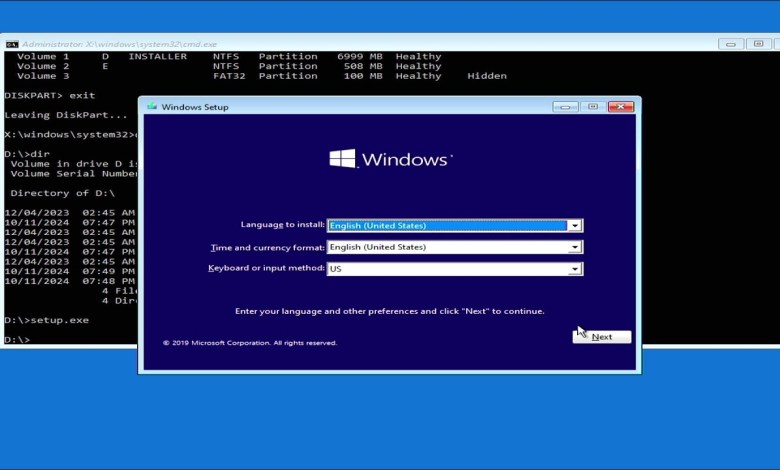
Task: Close the Windows Setup dialog
Action: click(x=620, y=106)
